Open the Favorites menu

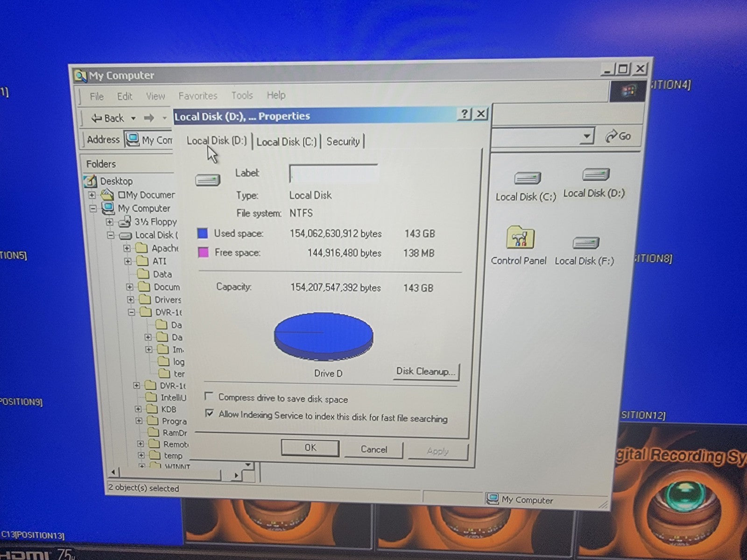click(x=197, y=96)
